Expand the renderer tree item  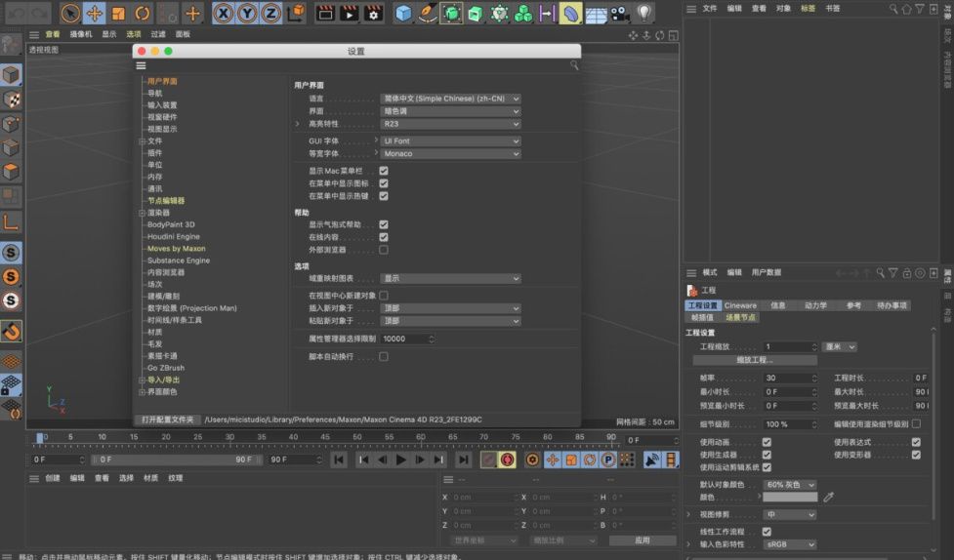point(142,213)
